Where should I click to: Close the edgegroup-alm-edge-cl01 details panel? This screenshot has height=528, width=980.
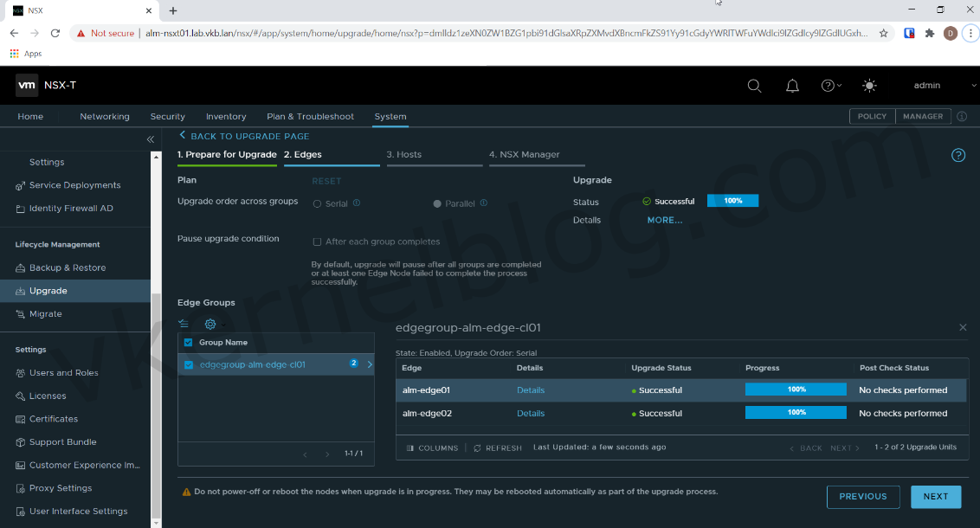point(963,327)
